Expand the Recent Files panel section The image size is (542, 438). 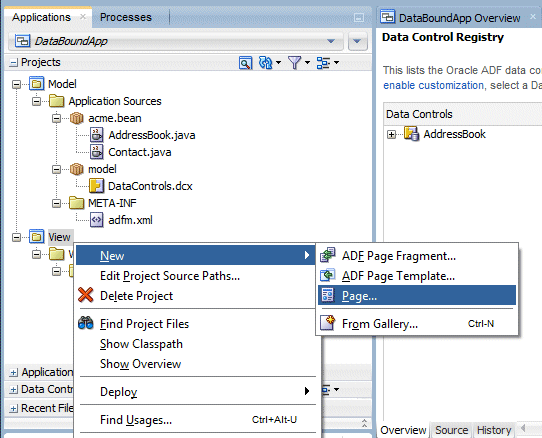(13, 409)
